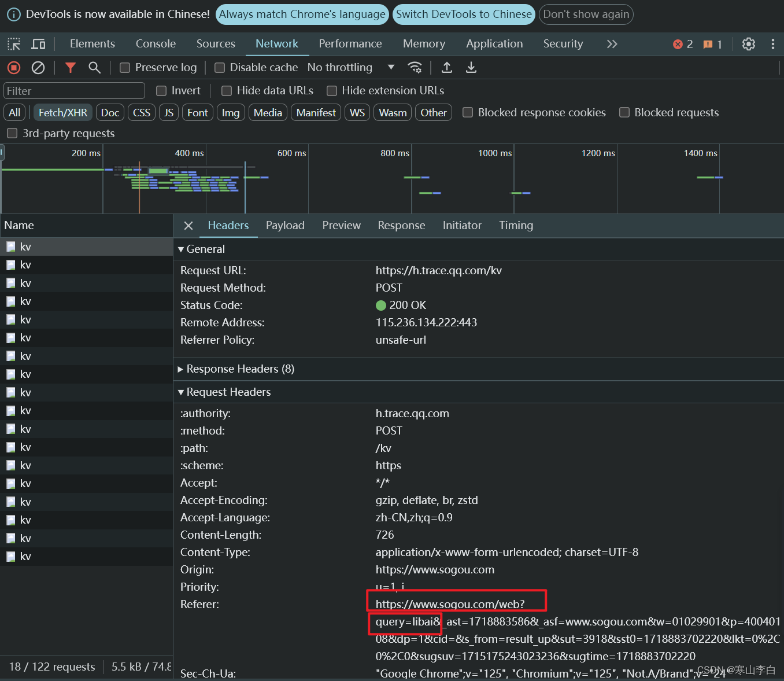The width and height of the screenshot is (784, 681).
Task: Filter by Other requests
Action: point(434,113)
